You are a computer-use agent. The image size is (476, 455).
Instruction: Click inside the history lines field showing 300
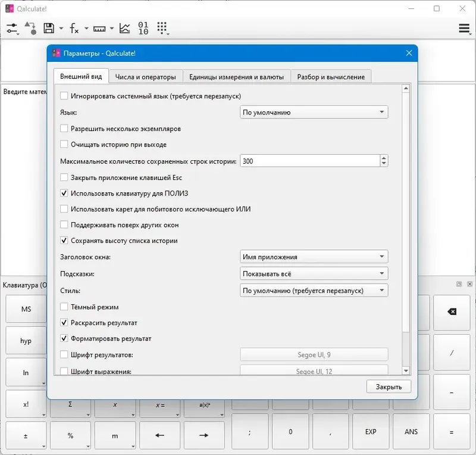[x=309, y=161]
